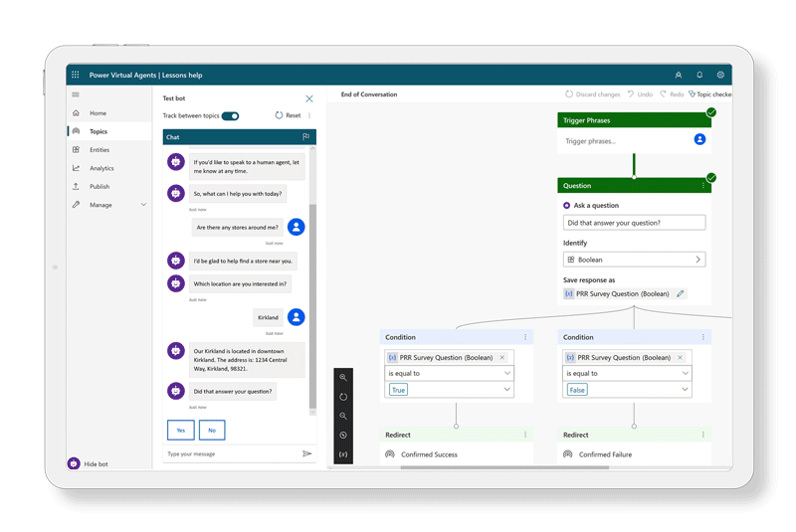Open the settings gear icon
The height and width of the screenshot is (532, 796).
(720, 75)
